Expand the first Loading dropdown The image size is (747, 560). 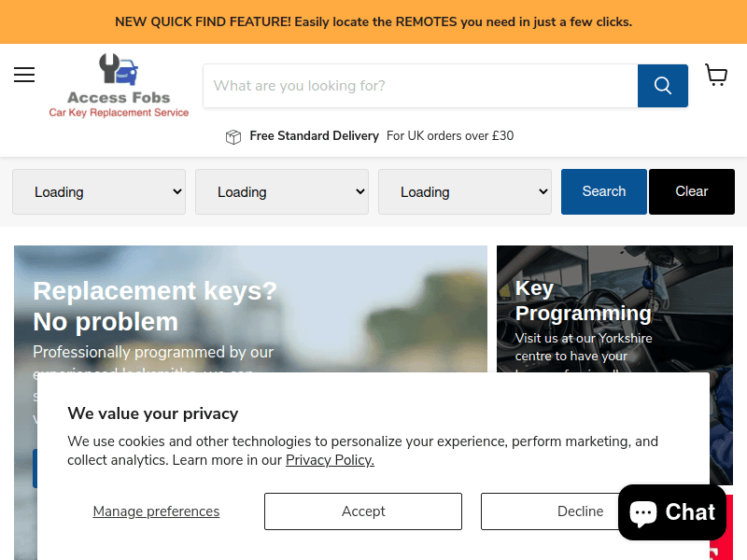point(99,192)
